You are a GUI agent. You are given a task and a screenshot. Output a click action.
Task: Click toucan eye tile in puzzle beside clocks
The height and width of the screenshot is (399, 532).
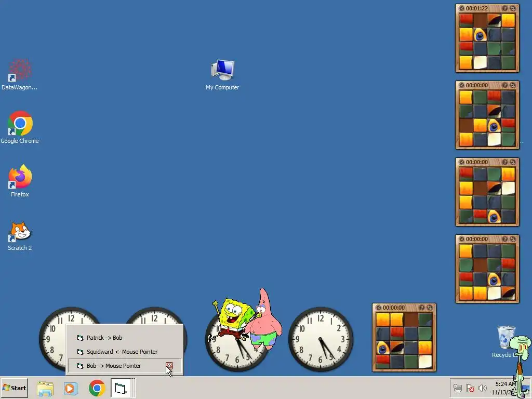point(383,348)
